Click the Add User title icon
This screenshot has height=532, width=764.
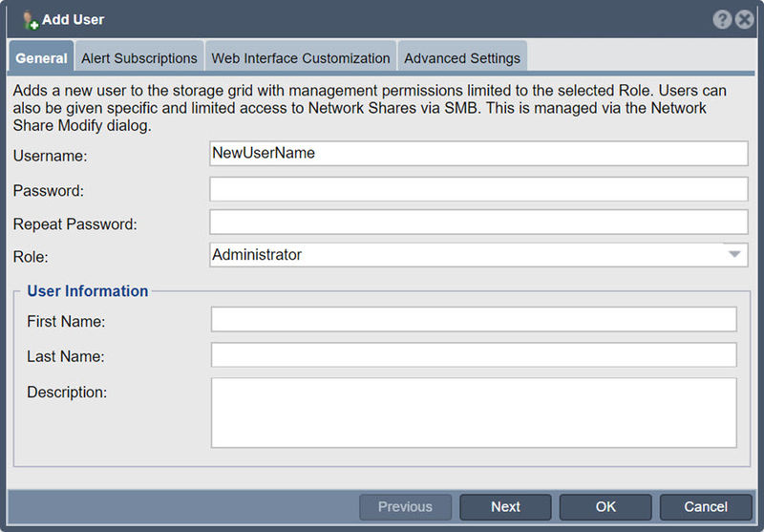[x=31, y=20]
